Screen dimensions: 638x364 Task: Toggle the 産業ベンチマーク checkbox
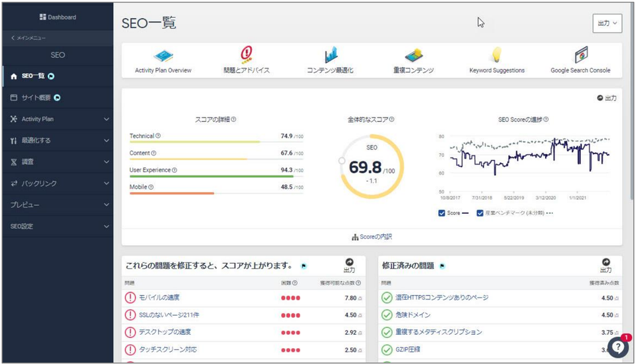pos(480,213)
